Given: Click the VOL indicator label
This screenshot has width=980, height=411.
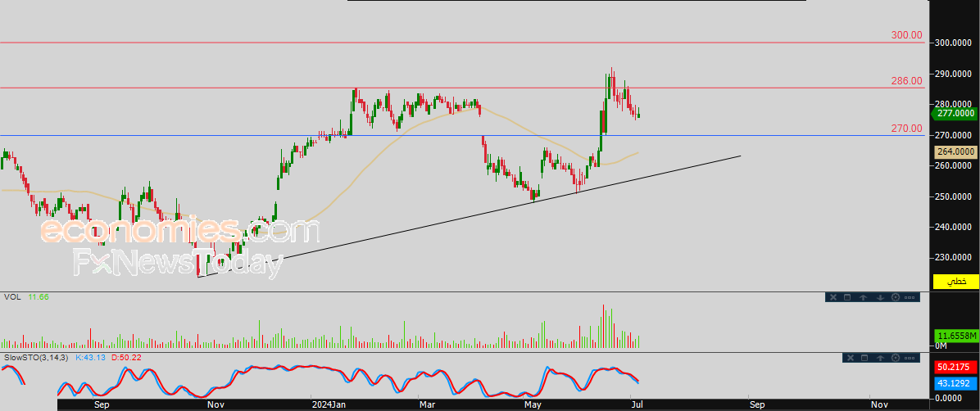Looking at the screenshot, I should 12,296.
